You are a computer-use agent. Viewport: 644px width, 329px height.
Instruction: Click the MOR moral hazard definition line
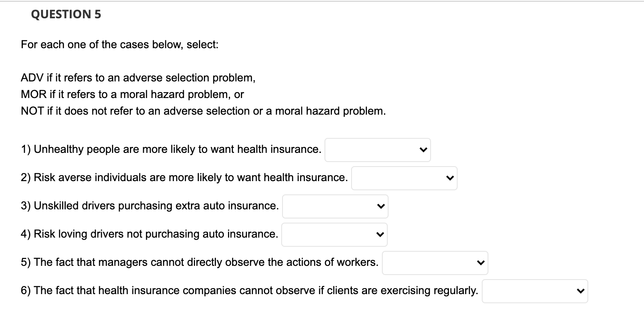click(132, 95)
